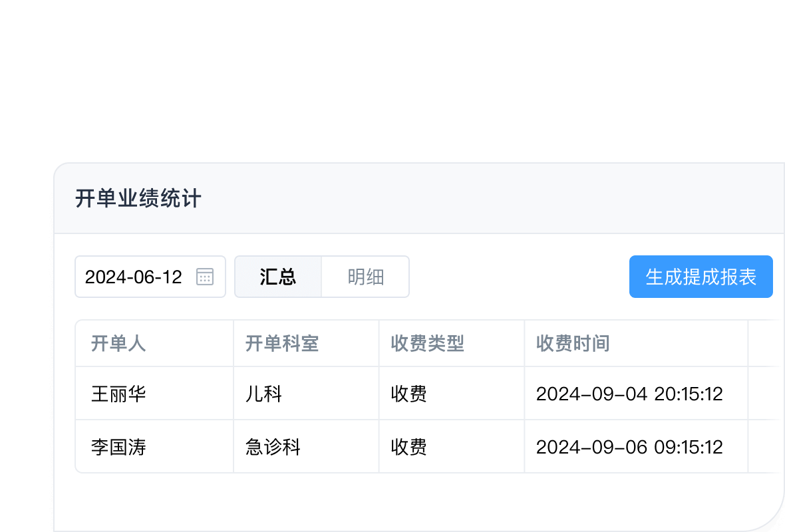Select the 急诊科 department cell

tap(273, 447)
